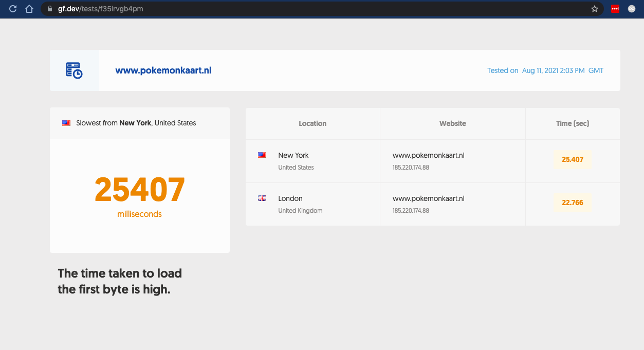Click the London location name
Viewport: 644px width, 350px height.
[290, 198]
